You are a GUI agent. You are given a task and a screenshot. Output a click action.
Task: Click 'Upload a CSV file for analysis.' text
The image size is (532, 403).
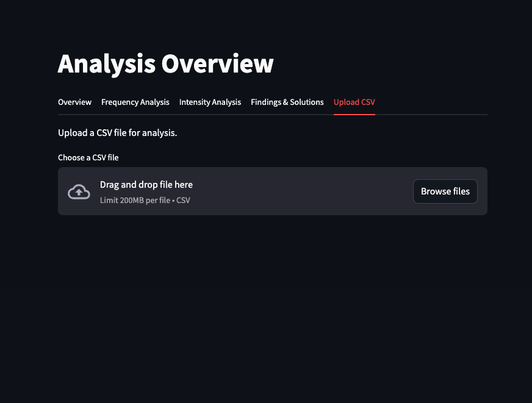pos(117,133)
